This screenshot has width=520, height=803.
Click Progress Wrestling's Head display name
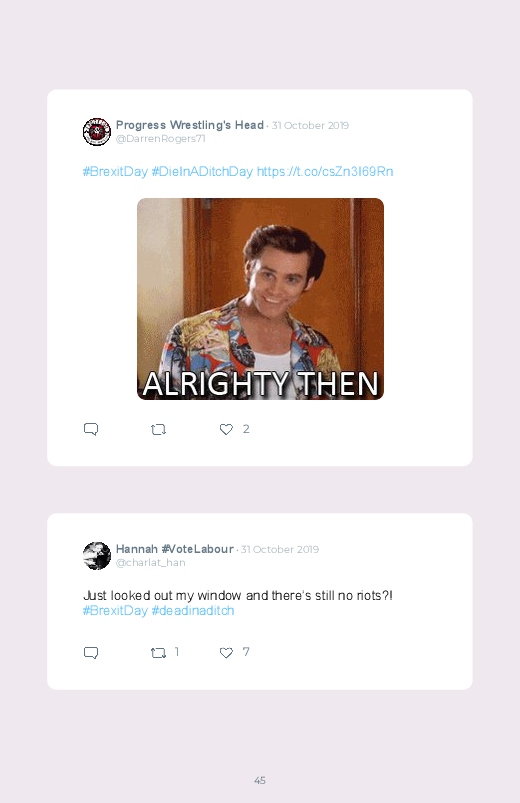[190, 125]
